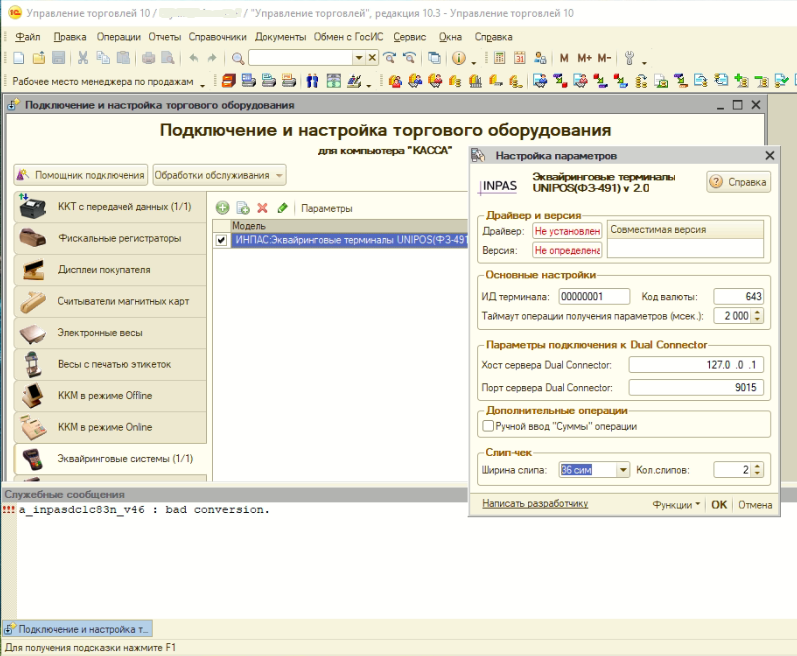797x656 pixels.
Task: Open the Ширина слипа dropdown
Action: point(623,470)
